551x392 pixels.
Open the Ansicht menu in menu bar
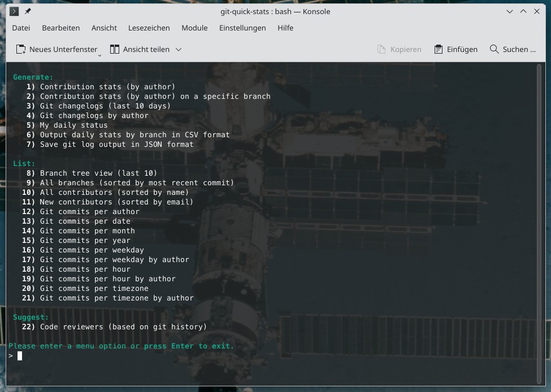(x=104, y=28)
